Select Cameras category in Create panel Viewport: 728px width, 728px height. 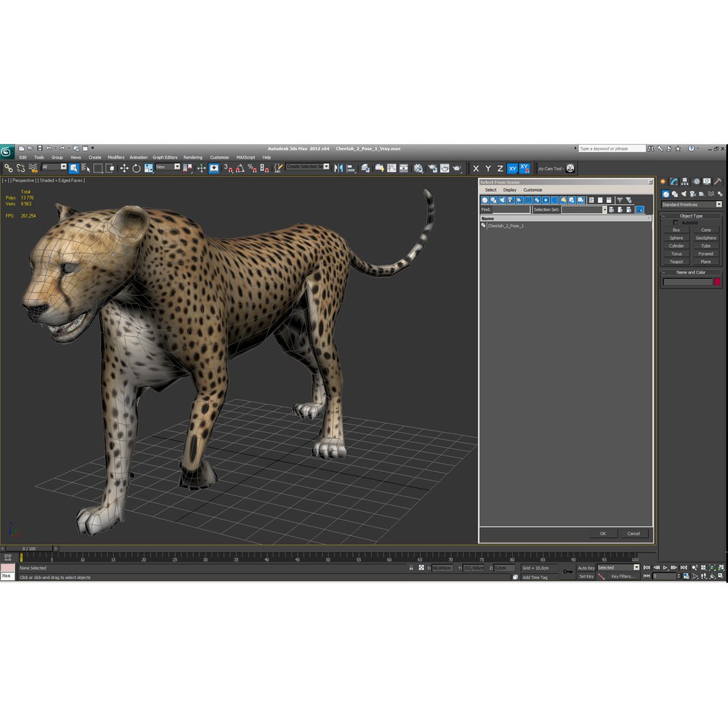[x=693, y=194]
